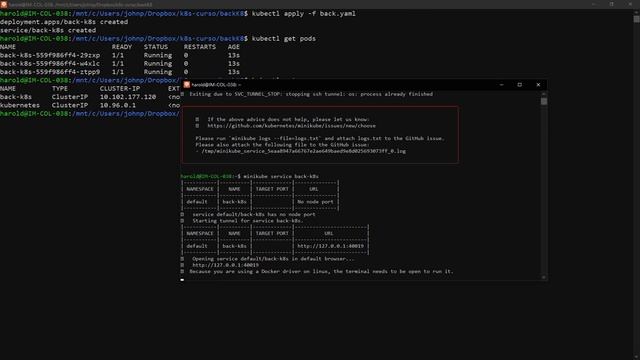Click the background terminal's vertical scrollbar thumb
The image size is (640, 360).
coord(636,19)
